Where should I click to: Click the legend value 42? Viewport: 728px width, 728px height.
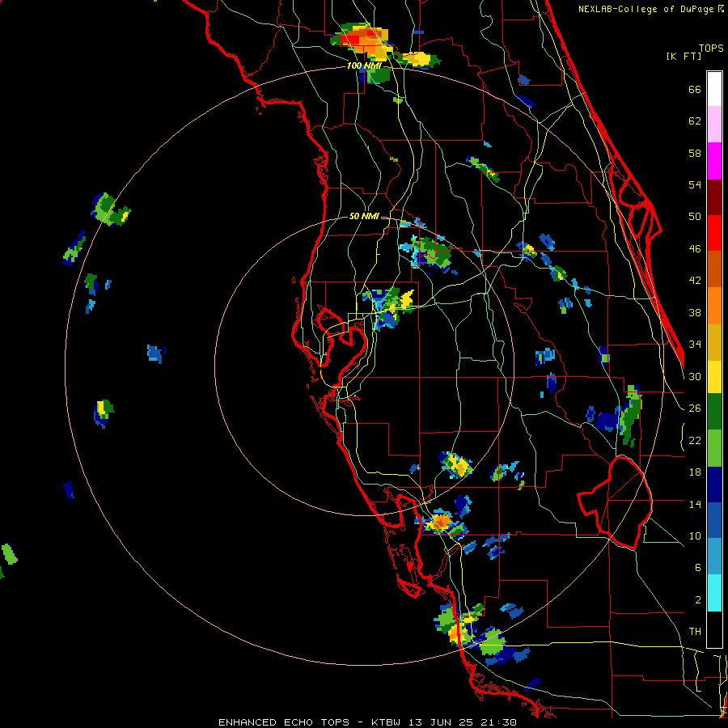coord(695,281)
